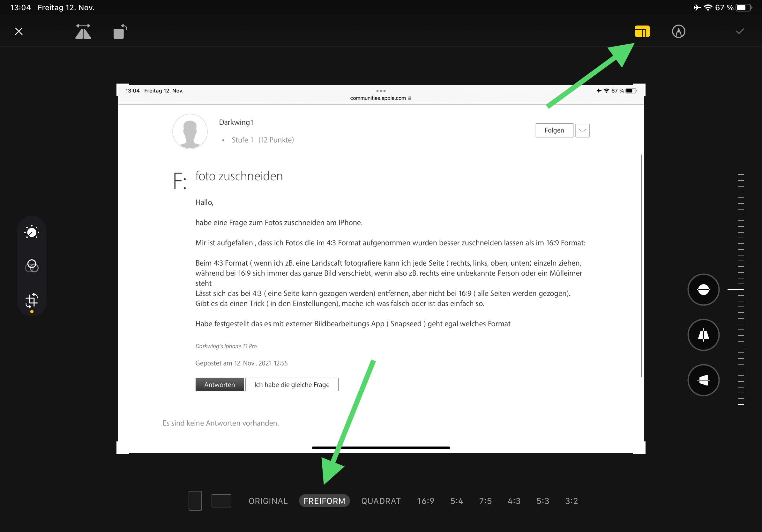Confirm edits with the checkmark

739,32
